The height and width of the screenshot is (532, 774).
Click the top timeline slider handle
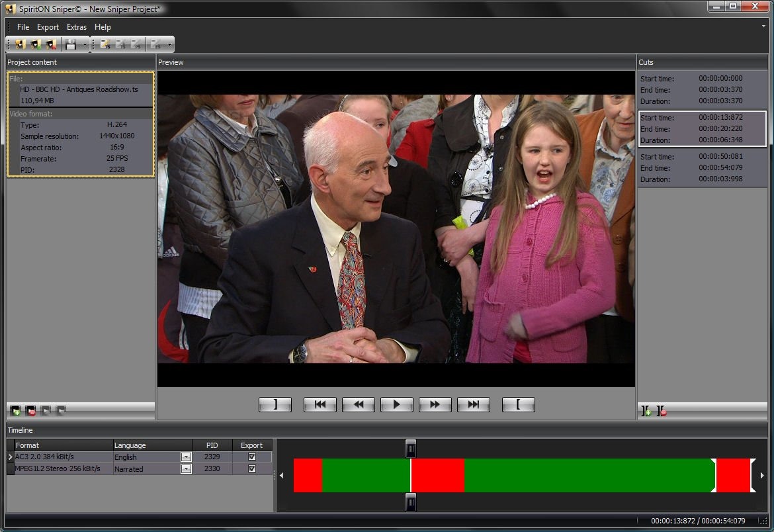[x=411, y=448]
